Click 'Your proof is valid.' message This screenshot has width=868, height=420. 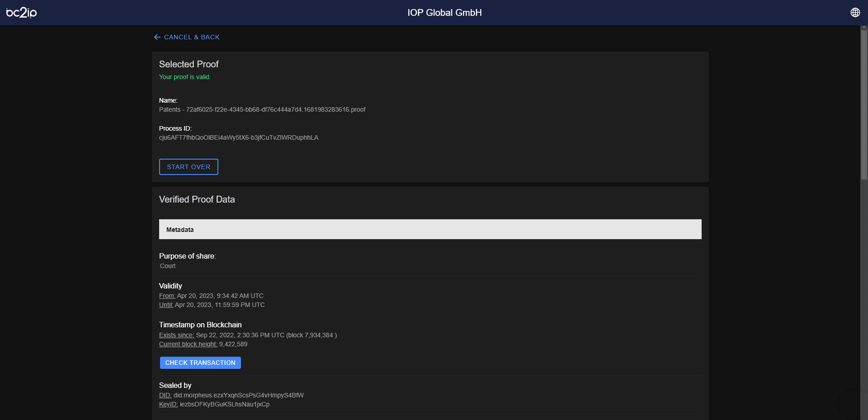tap(185, 77)
